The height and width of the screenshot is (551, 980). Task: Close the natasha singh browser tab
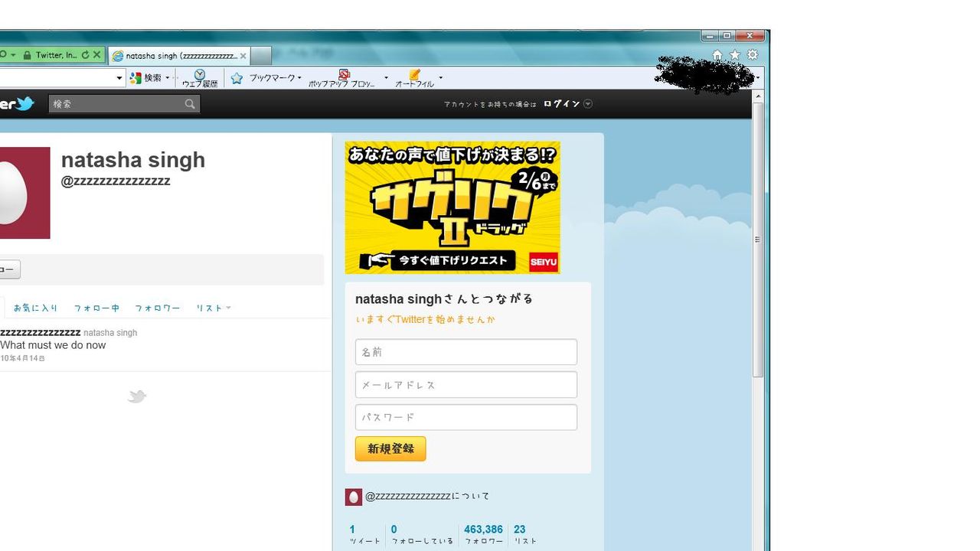[x=243, y=56]
